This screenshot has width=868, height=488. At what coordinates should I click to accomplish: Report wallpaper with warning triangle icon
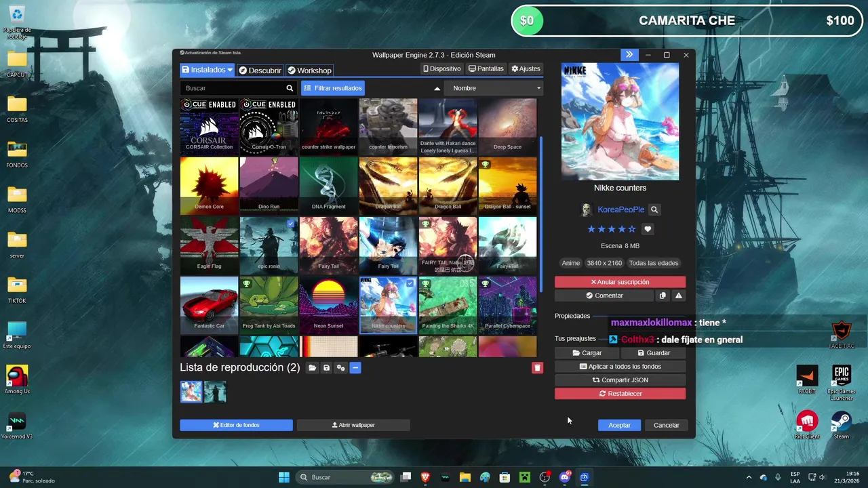click(x=679, y=296)
